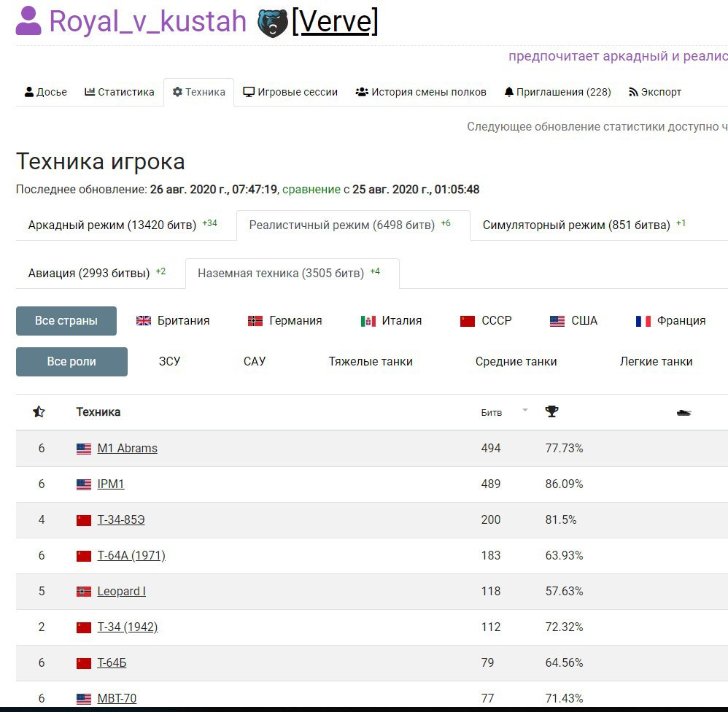Image resolution: width=728 pixels, height=712 pixels.
Task: Switch to Аркадный режим tab
Action: (123, 225)
